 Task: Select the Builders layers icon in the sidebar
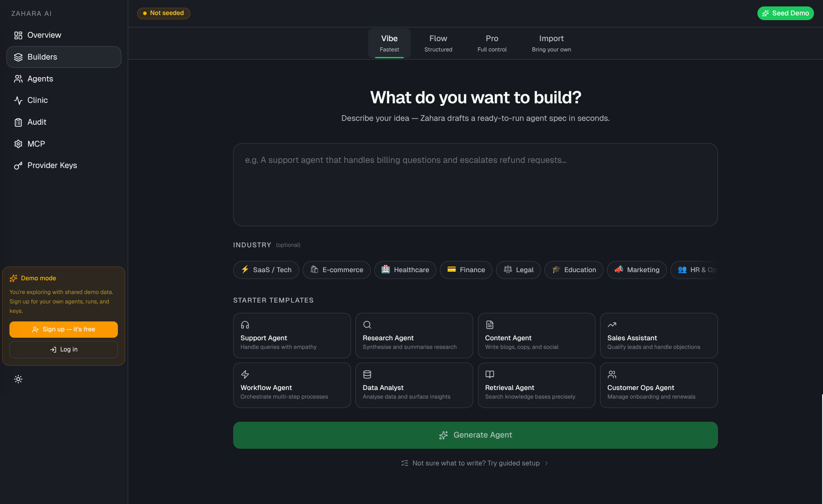coord(18,57)
